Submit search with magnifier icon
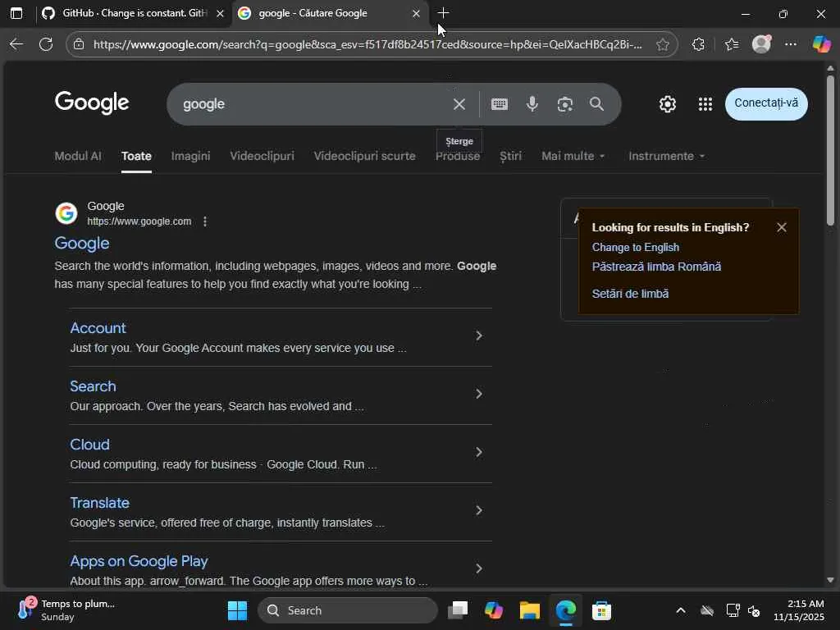Screen dimensions: 840x630 click(597, 104)
